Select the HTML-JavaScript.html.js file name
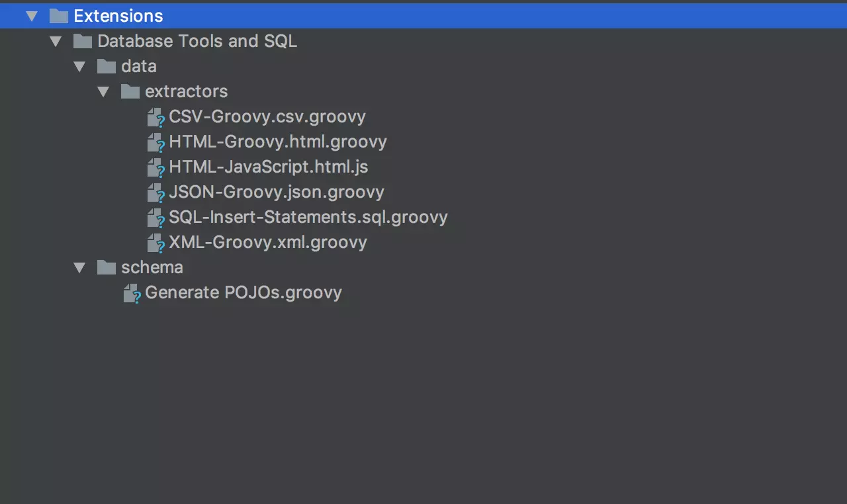 (268, 167)
